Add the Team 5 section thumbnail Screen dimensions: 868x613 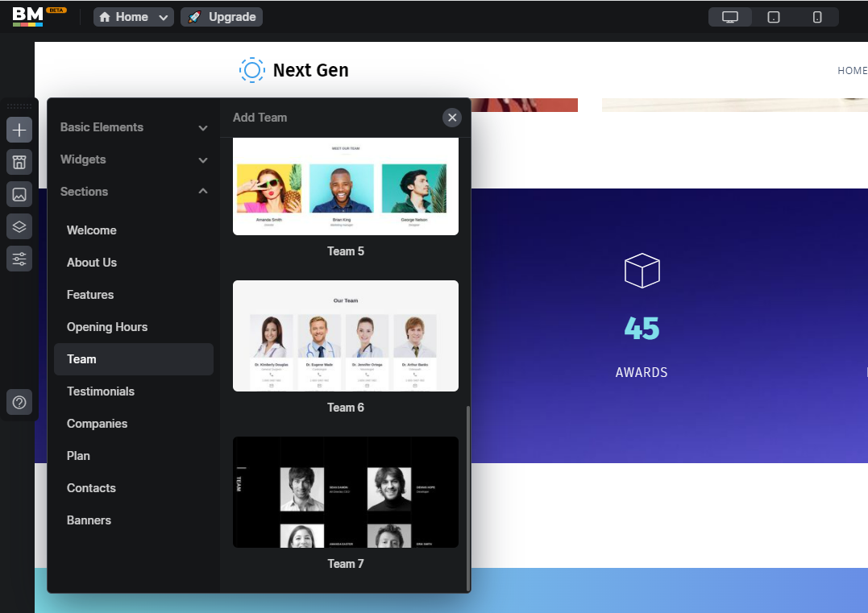pyautogui.click(x=346, y=186)
